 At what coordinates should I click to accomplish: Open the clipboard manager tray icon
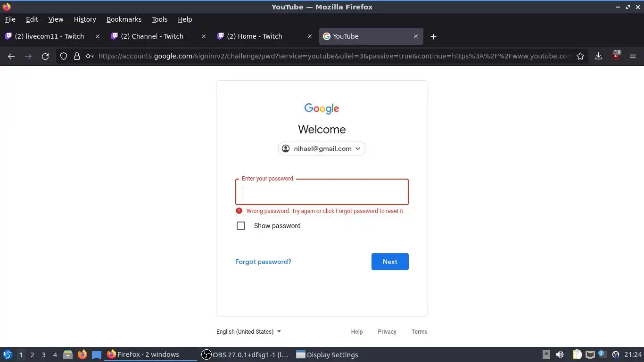click(x=577, y=354)
